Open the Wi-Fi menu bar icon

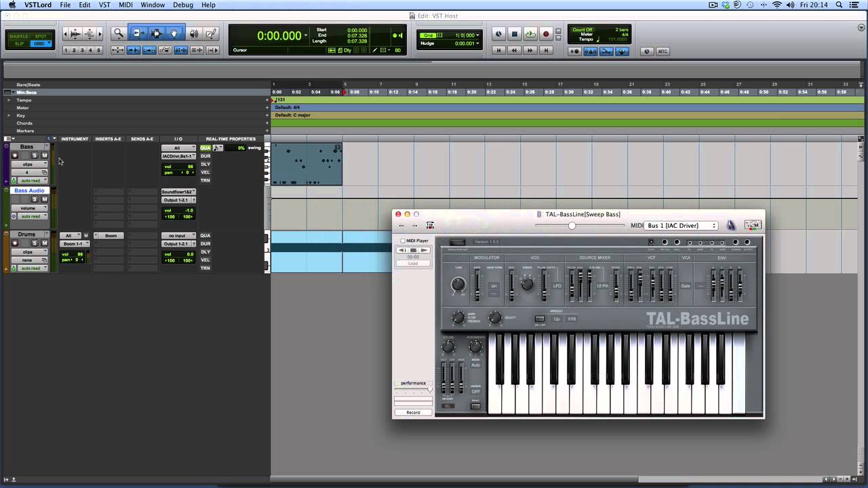(x=777, y=5)
